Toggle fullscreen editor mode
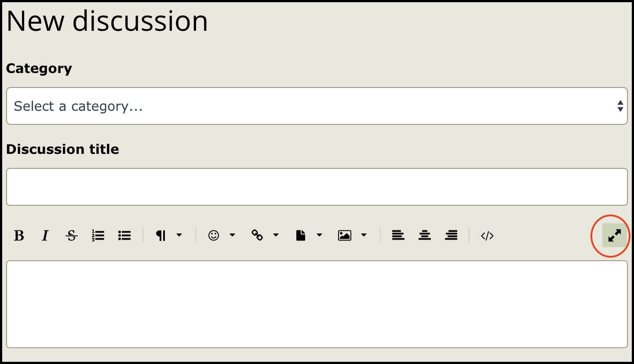 (614, 236)
